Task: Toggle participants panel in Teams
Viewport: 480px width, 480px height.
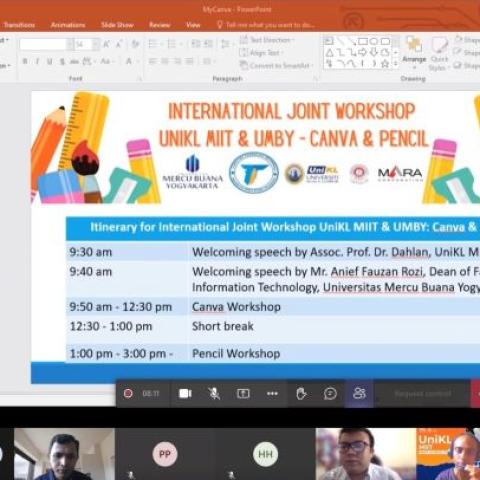Action: point(359,394)
